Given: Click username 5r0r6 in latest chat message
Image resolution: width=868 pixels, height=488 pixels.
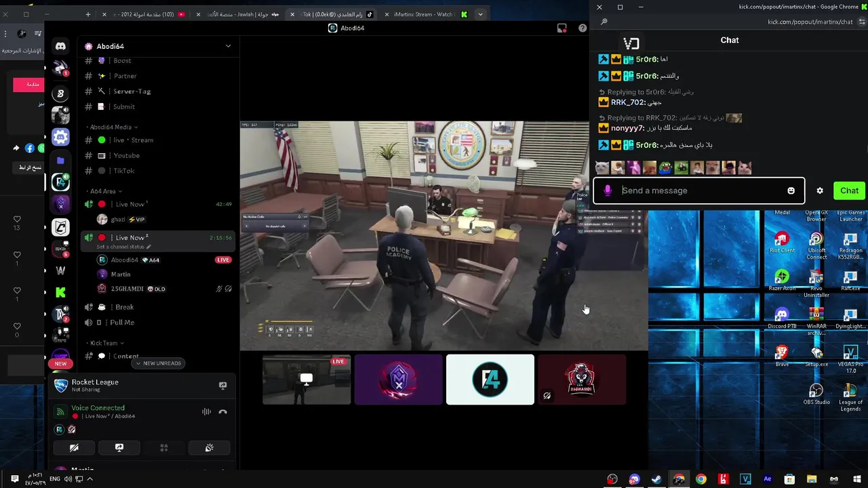Looking at the screenshot, I should pyautogui.click(x=646, y=145).
